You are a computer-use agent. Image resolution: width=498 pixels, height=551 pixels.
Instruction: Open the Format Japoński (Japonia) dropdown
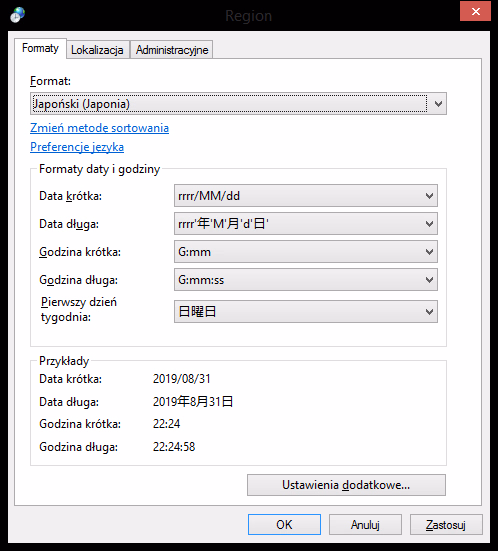click(238, 104)
